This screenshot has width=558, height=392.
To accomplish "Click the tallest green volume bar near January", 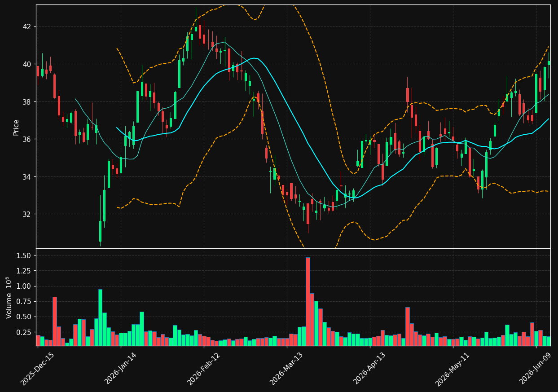I will (100, 317).
